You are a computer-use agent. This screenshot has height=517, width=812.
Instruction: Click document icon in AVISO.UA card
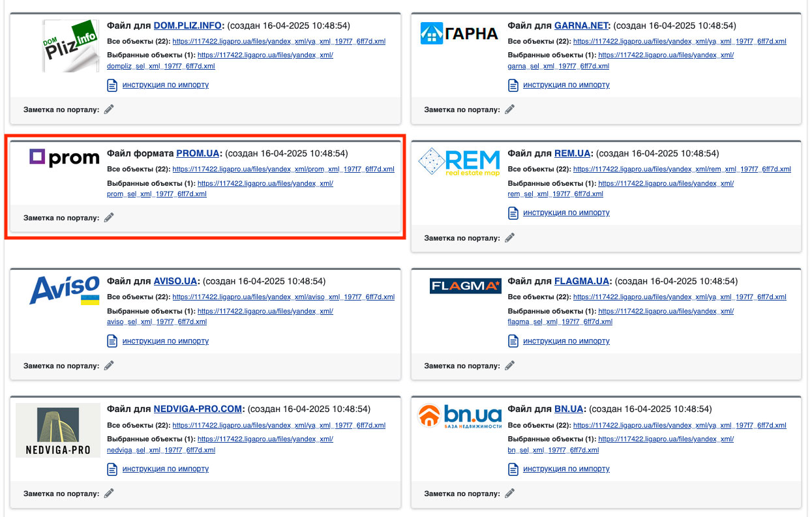pos(112,341)
